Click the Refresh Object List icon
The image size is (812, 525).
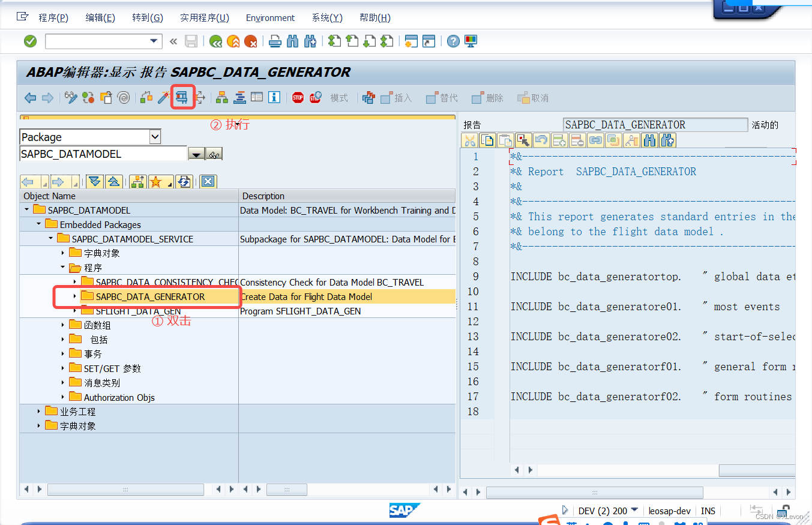[184, 182]
